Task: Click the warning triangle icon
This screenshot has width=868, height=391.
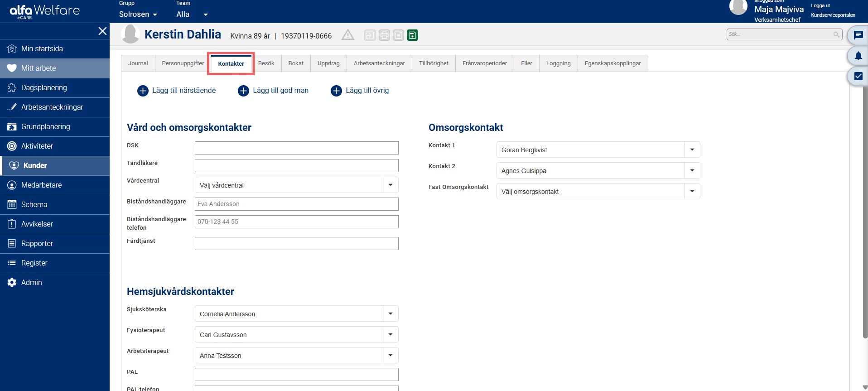Action: pos(348,35)
